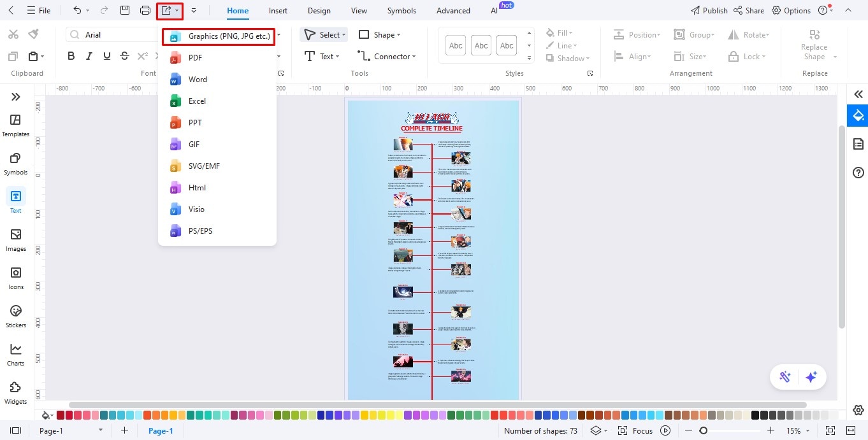Switch to the Symbols tab

pos(401,11)
